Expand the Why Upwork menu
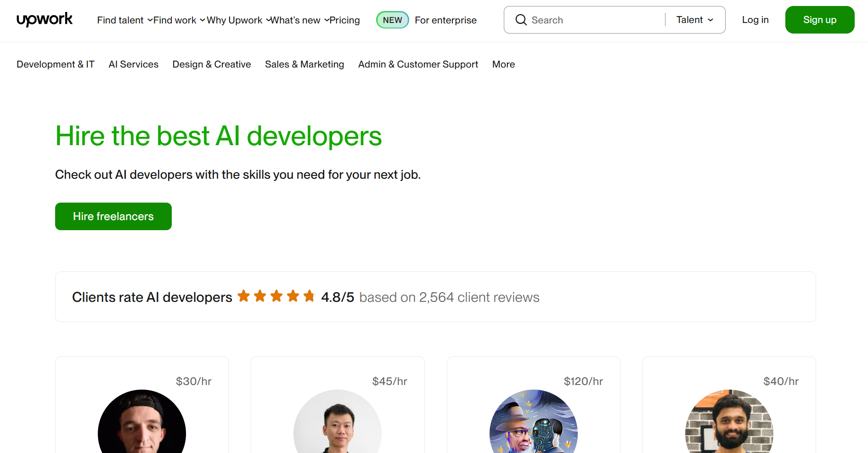The image size is (868, 453). point(237,20)
